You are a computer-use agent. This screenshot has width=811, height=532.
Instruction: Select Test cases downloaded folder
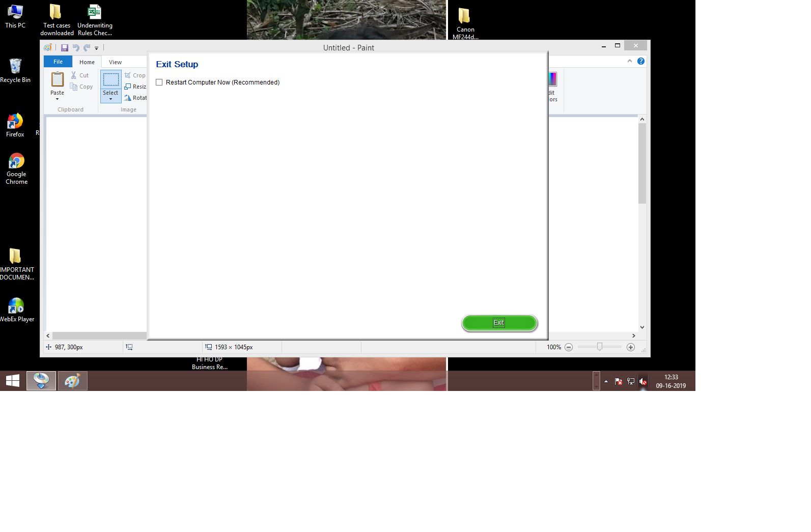coord(57,20)
